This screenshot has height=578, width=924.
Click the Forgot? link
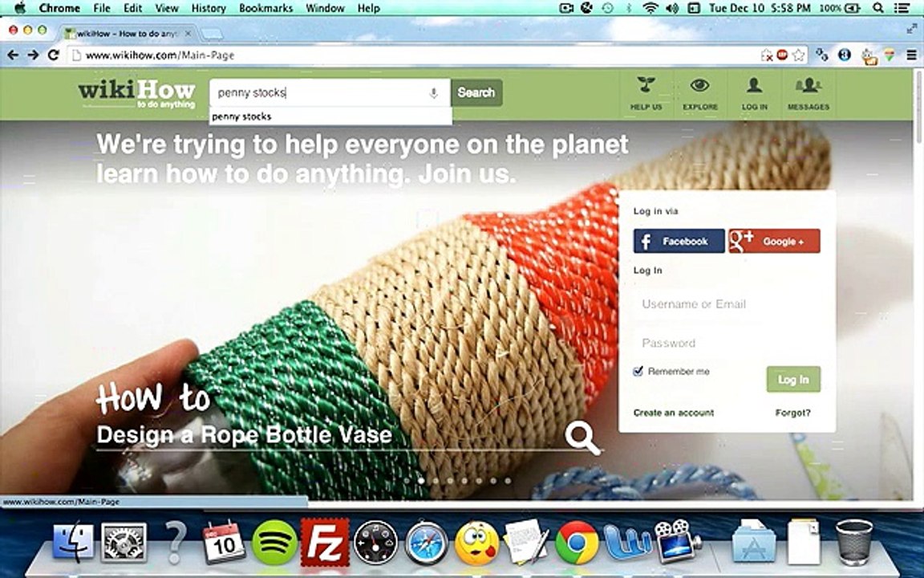[x=792, y=413]
